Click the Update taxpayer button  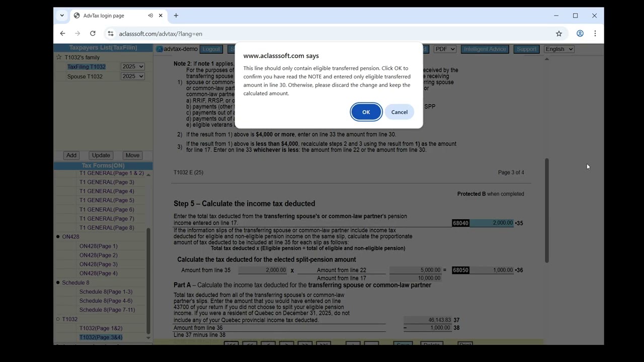[101, 155]
